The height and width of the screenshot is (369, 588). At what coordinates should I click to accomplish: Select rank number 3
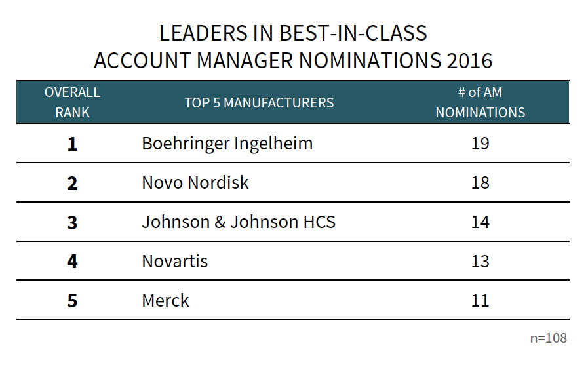[x=72, y=223]
